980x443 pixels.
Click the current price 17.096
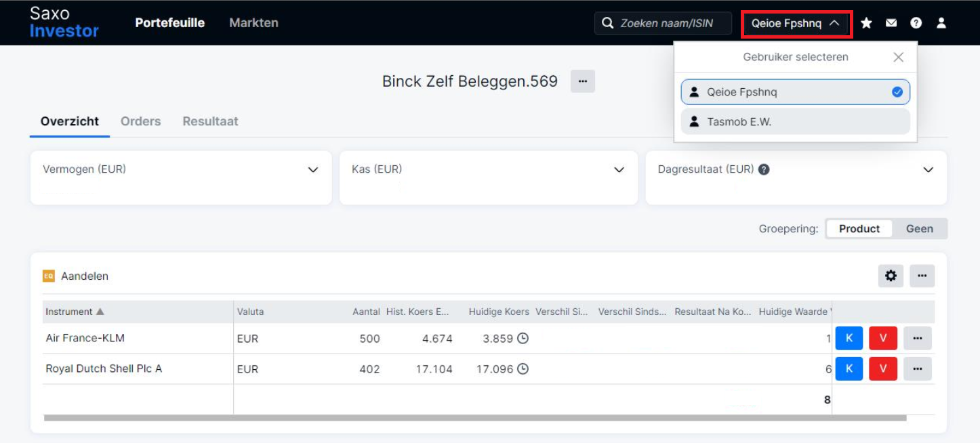tap(495, 369)
